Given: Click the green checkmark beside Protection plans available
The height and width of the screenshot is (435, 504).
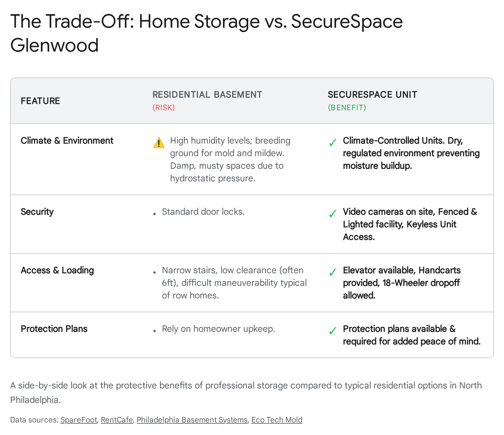Looking at the screenshot, I should point(333,331).
